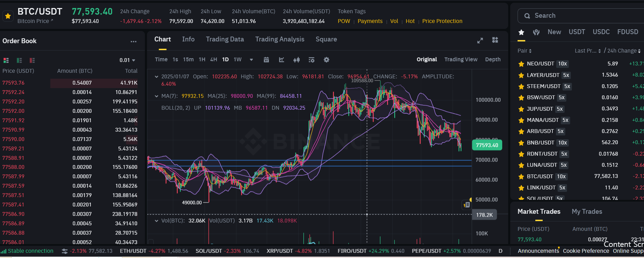The height and width of the screenshot is (258, 644).
Task: Unfavorite BSW/USDT star
Action: pos(521,98)
